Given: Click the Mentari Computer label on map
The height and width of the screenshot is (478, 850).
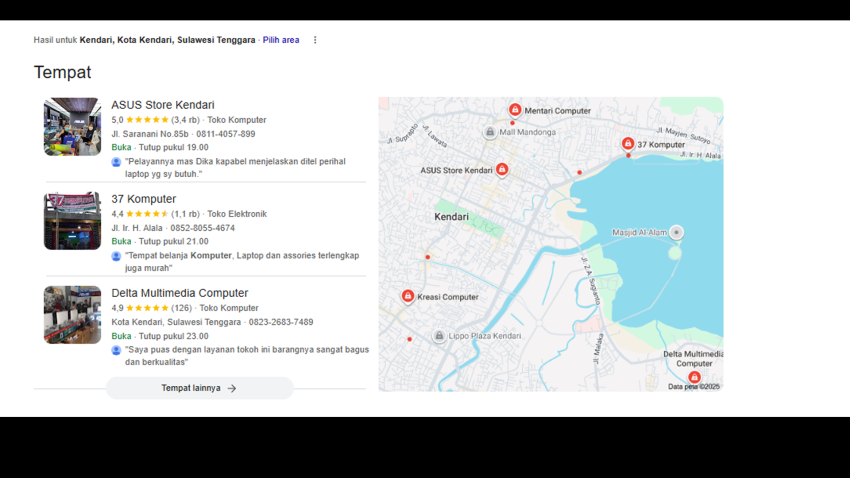Looking at the screenshot, I should 557,111.
